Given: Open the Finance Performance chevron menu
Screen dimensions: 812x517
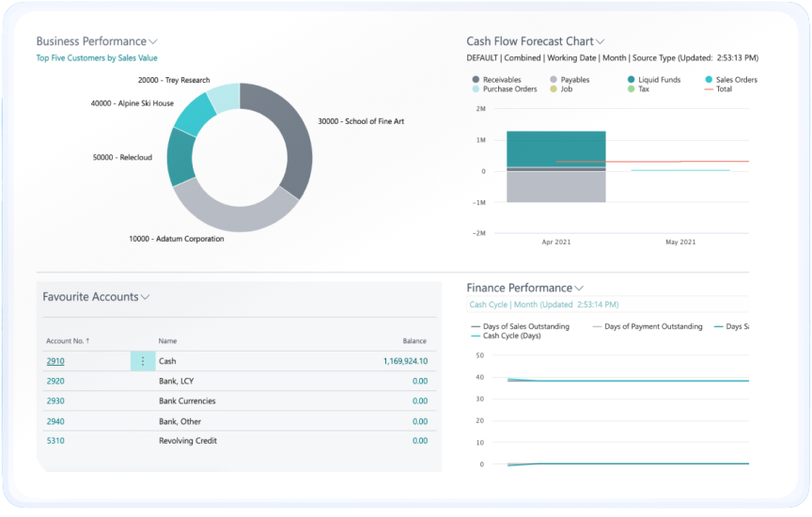Looking at the screenshot, I should pyautogui.click(x=579, y=288).
